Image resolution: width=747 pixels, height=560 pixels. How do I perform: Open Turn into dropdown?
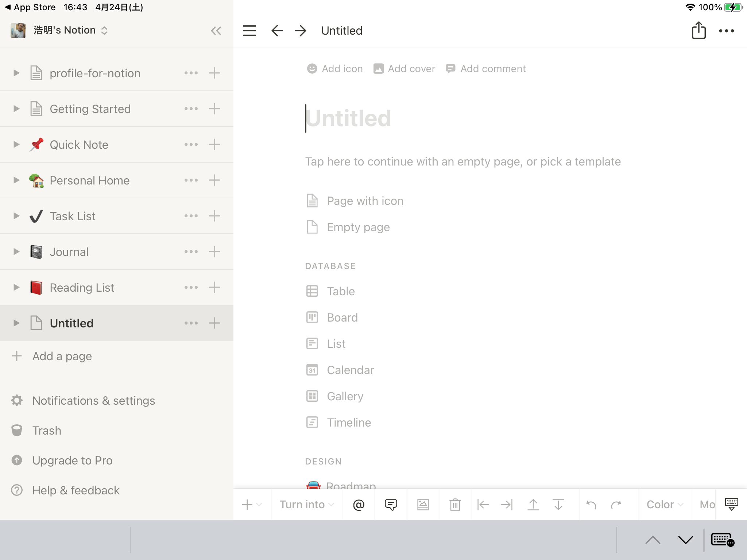click(307, 505)
